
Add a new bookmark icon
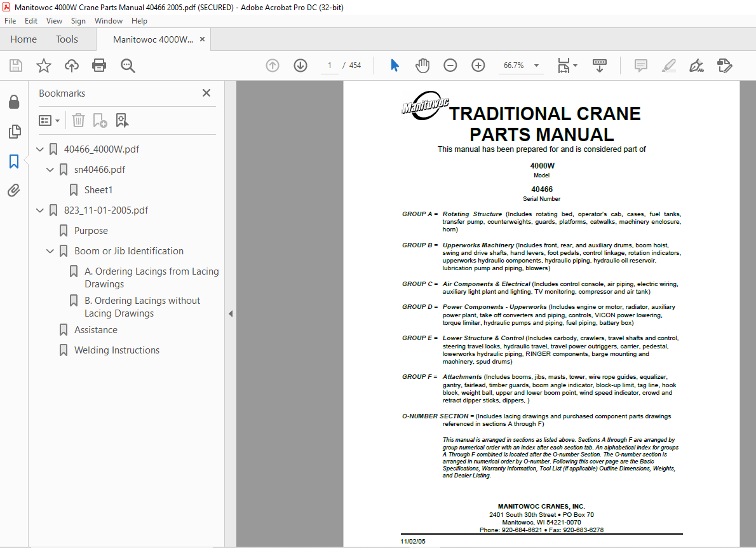point(100,120)
